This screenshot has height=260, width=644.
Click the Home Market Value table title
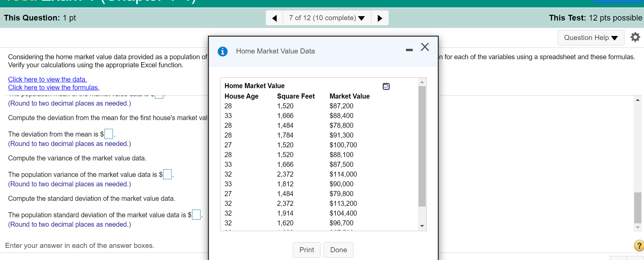(x=254, y=86)
